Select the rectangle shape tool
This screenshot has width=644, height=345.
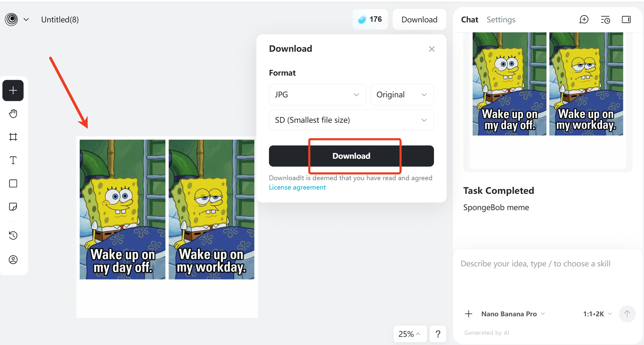[x=13, y=184]
